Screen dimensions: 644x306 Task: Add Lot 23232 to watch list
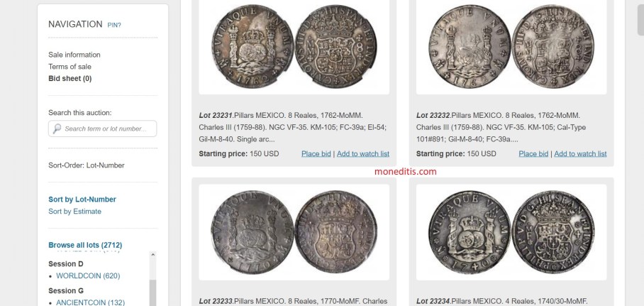[x=580, y=154]
